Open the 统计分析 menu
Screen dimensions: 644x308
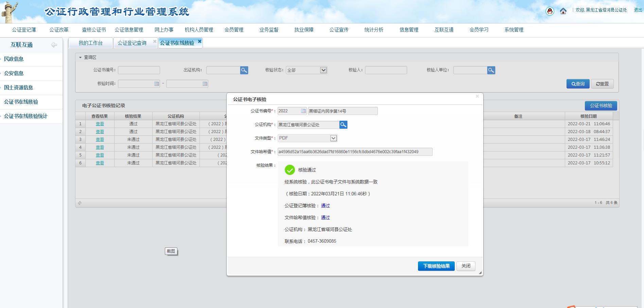[374, 30]
